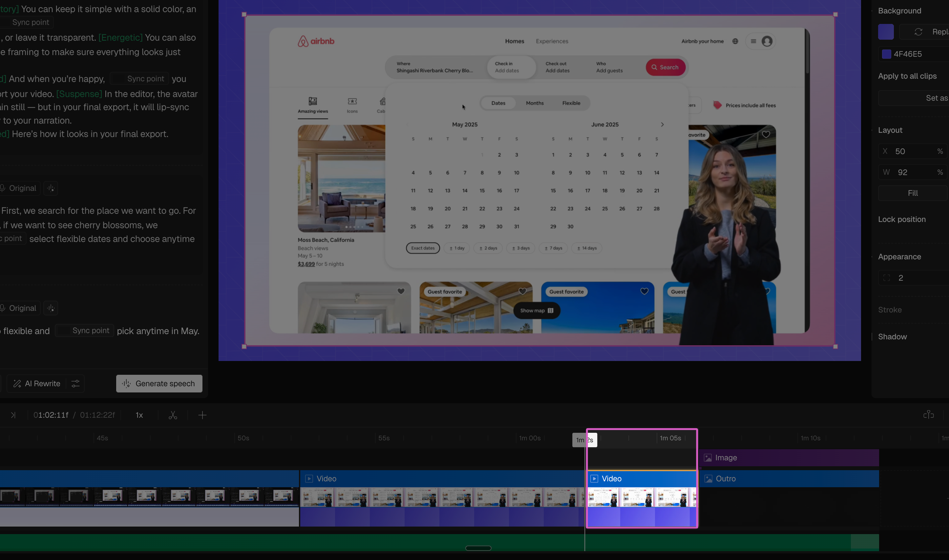Expand the Appearance section
Screen dimensions: 949x560
pos(899,257)
